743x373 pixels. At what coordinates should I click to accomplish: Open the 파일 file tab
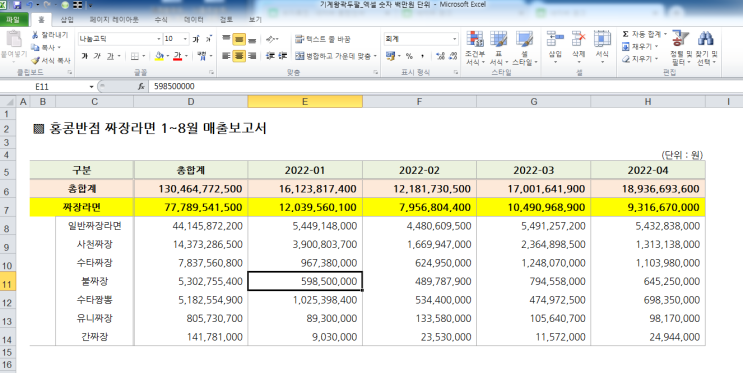[13, 19]
